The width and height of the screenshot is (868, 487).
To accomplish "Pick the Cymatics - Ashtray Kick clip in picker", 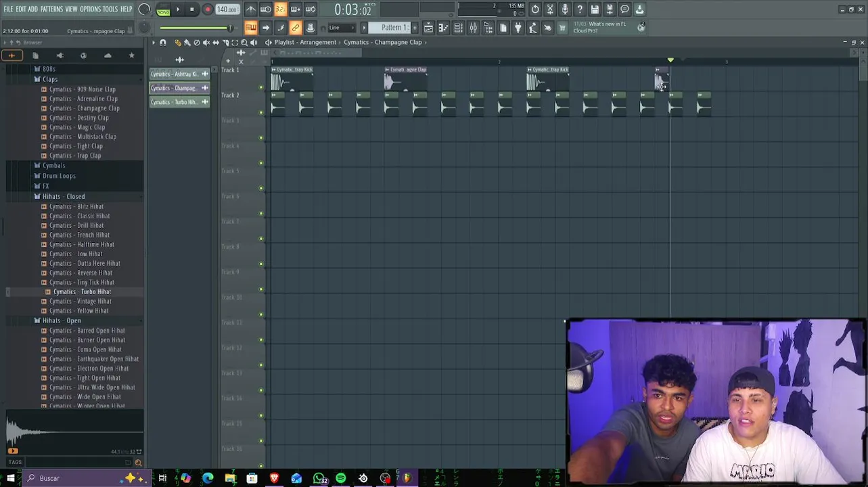I will (179, 74).
